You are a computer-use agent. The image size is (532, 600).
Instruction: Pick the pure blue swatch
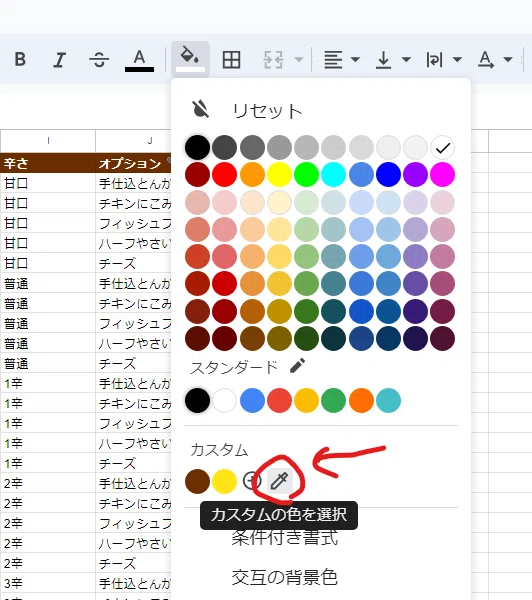388,174
